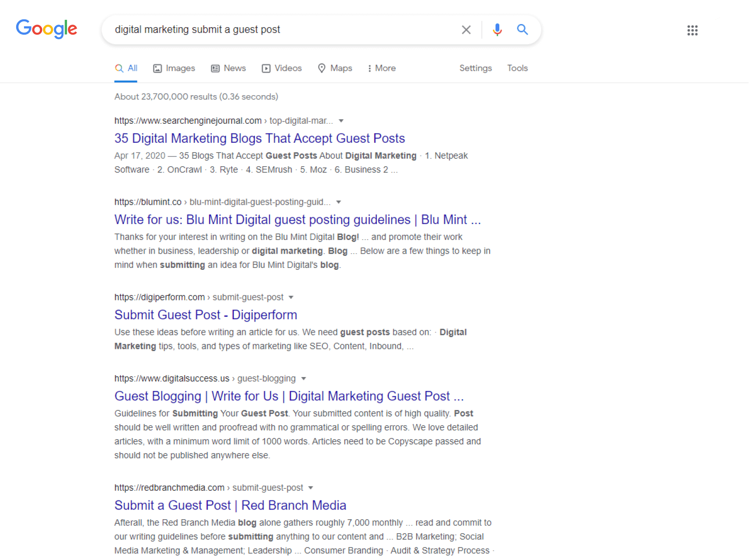Image resolution: width=749 pixels, height=560 pixels.
Task: Open the More menu
Action: click(381, 68)
